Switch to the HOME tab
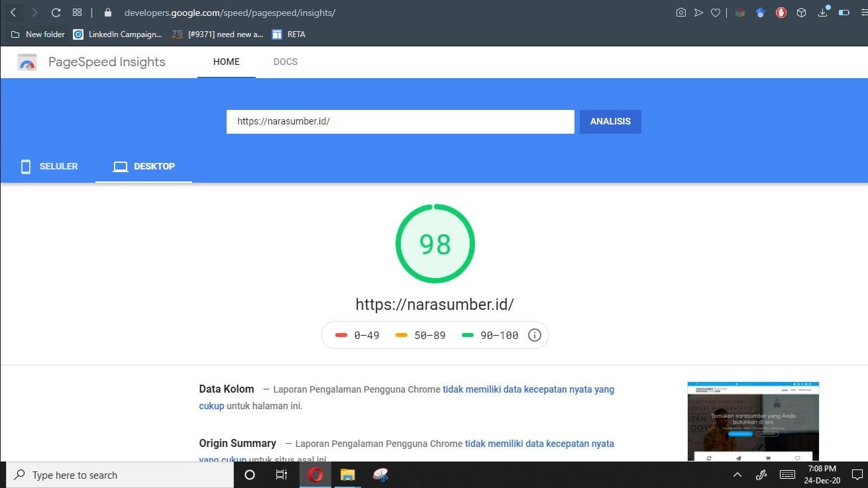The image size is (868, 488). (226, 62)
